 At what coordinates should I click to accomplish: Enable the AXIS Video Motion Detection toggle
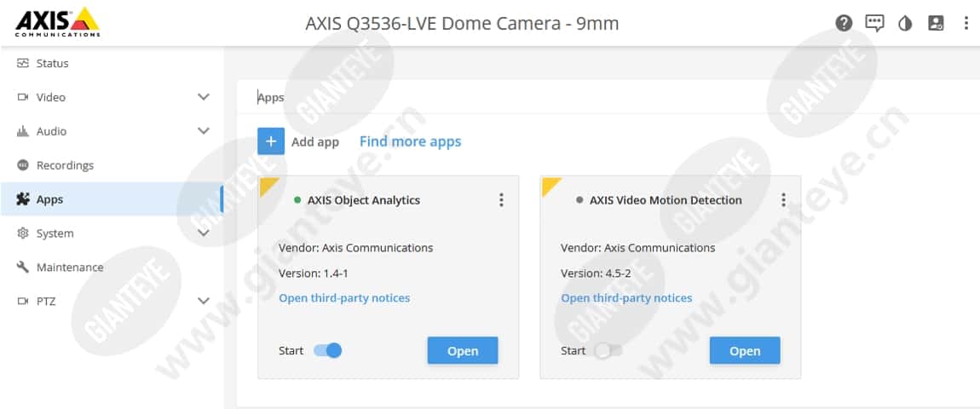coord(608,350)
